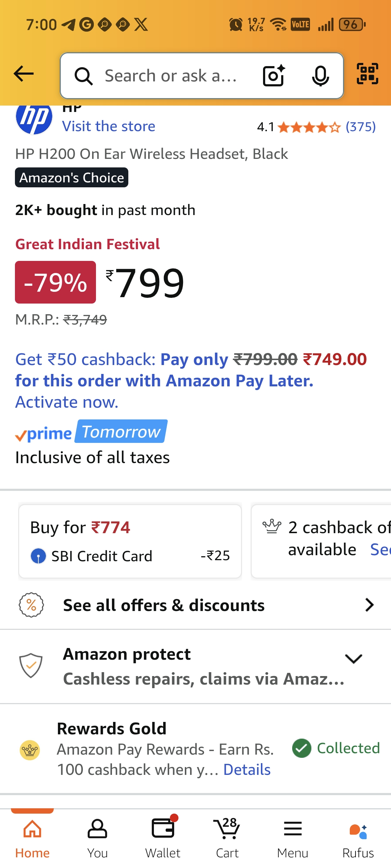Tap the back arrow icon

coord(23,74)
